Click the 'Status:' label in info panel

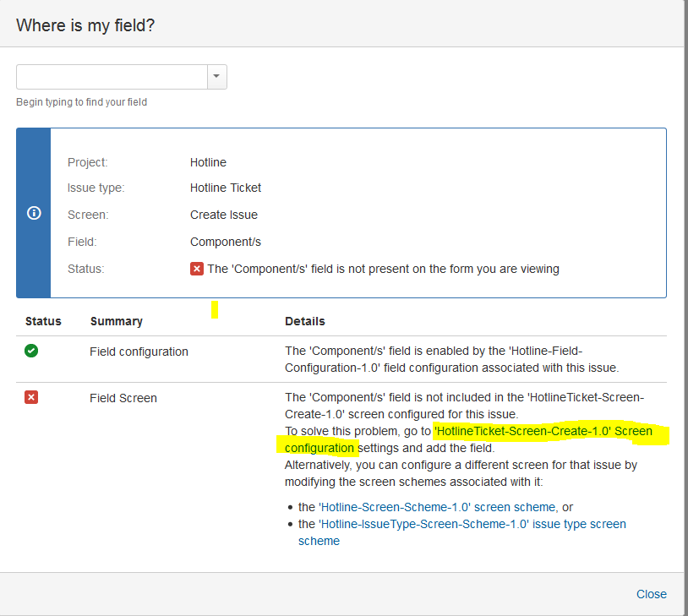pos(85,269)
